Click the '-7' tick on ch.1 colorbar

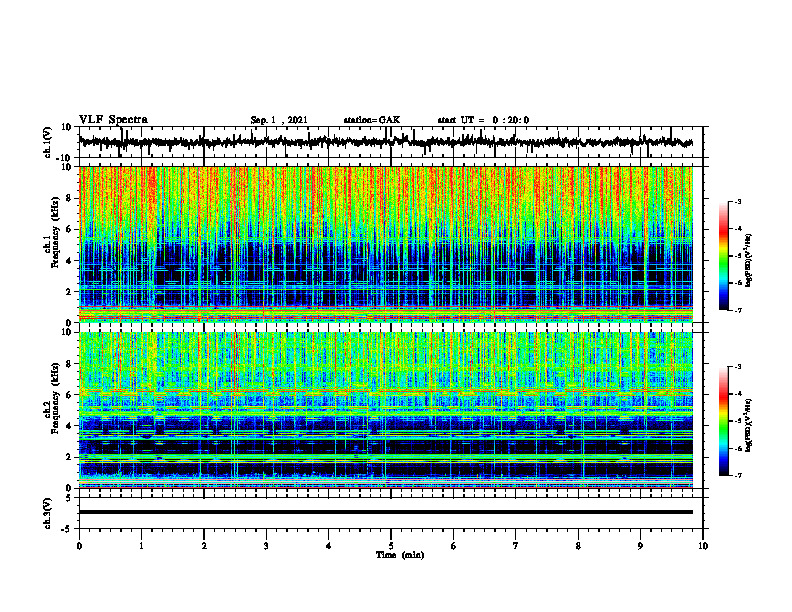[738, 310]
